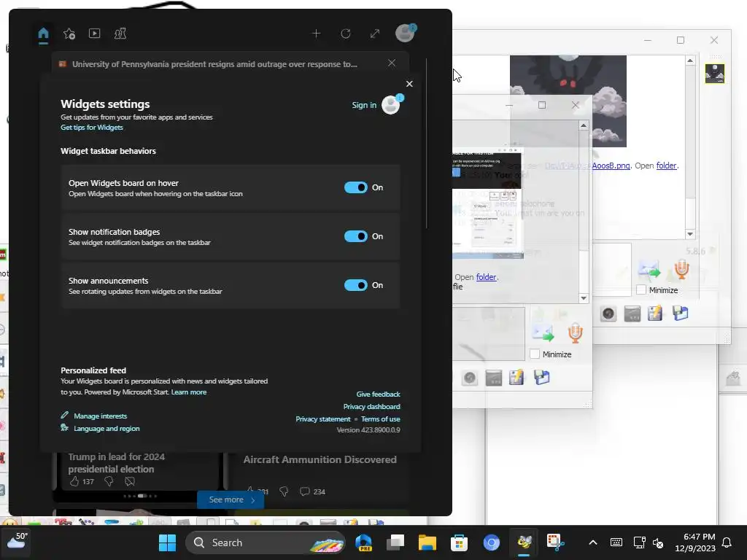Dislike the Aircraft Ammunition Discovered card

tap(284, 491)
